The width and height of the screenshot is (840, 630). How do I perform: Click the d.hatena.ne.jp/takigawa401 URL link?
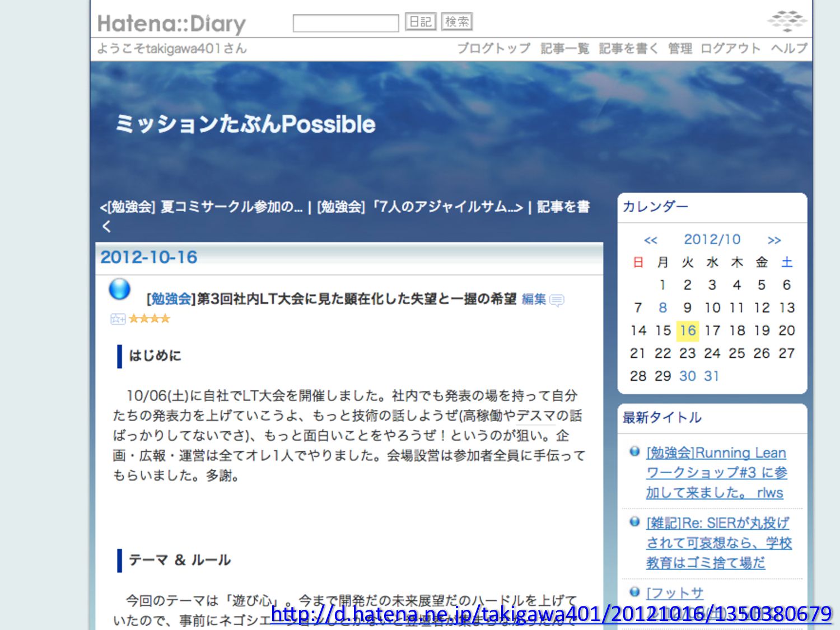(x=552, y=614)
